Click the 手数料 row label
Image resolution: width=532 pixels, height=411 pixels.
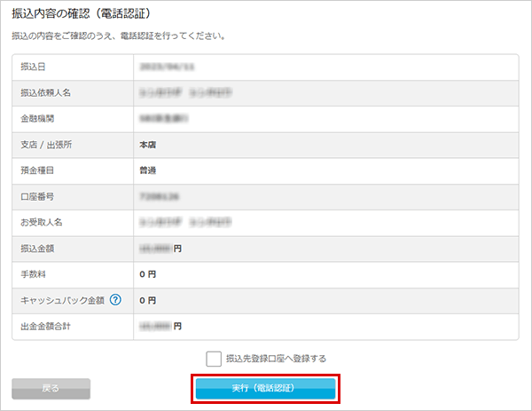coord(32,274)
